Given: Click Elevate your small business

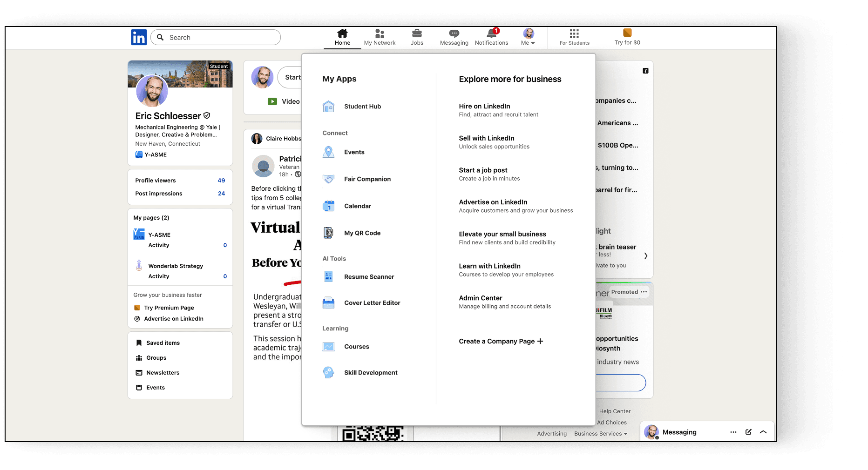Looking at the screenshot, I should pos(502,234).
